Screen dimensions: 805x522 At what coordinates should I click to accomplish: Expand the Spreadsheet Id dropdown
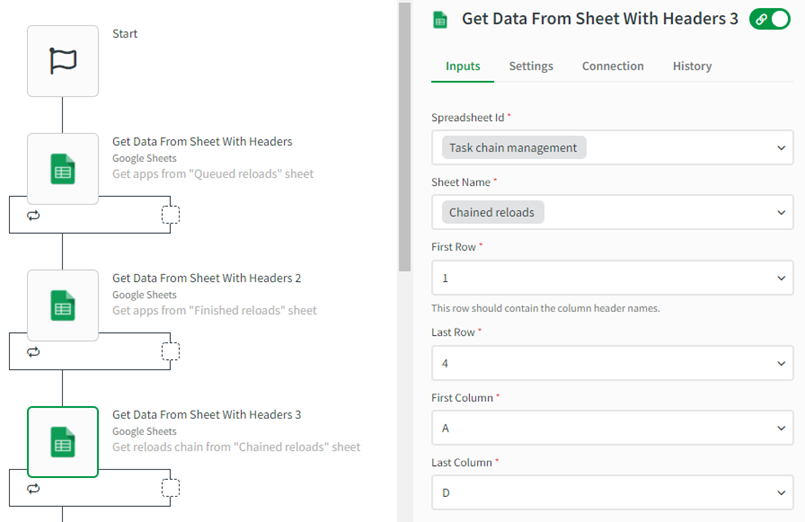click(x=781, y=148)
